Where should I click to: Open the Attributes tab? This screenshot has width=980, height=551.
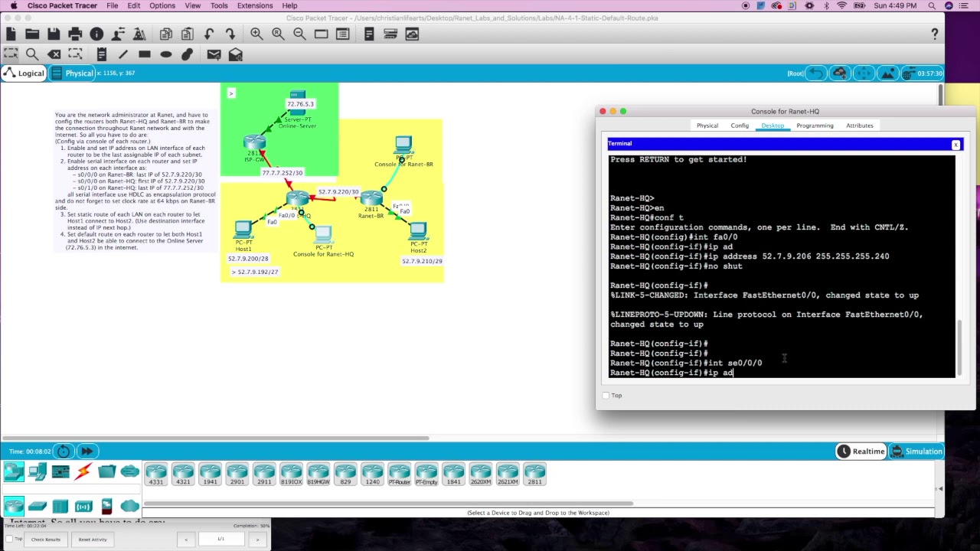(x=859, y=126)
